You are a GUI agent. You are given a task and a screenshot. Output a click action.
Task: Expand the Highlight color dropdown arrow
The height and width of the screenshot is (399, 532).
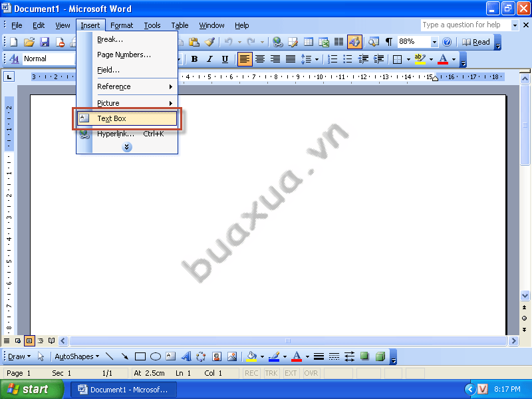click(431, 59)
